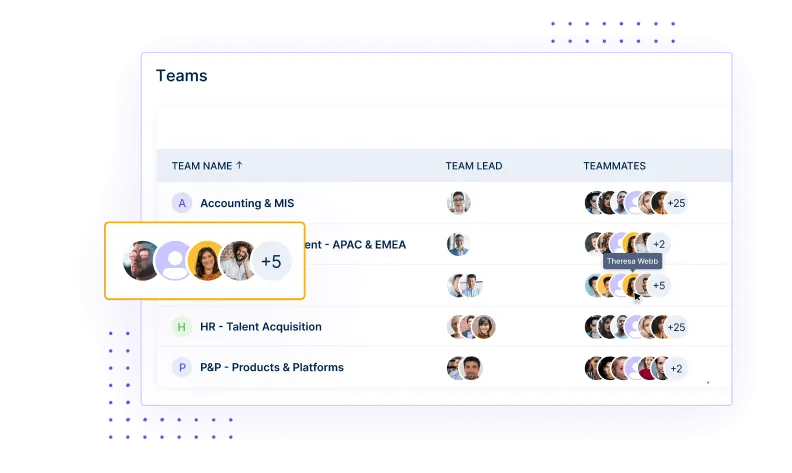Image resolution: width=792 pixels, height=473 pixels.
Task: Show +5 teammates next to Theresa Webb tooltip
Action: pos(659,286)
